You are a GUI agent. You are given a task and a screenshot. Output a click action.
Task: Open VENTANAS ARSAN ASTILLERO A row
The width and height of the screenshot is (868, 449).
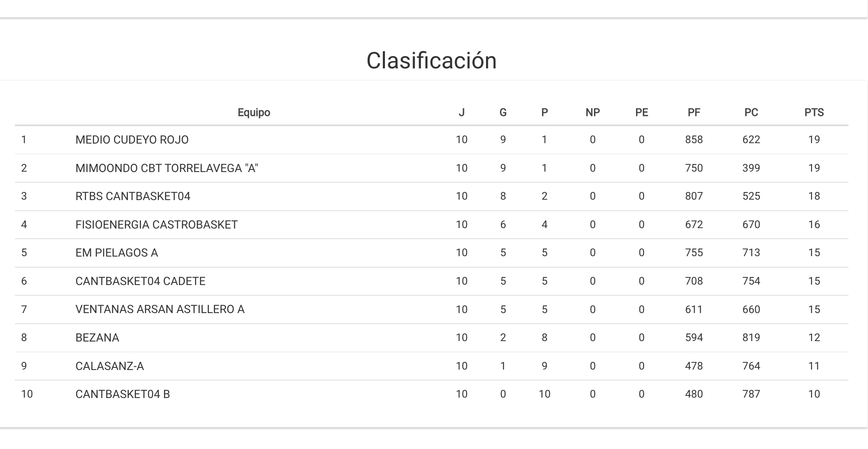pos(160,309)
